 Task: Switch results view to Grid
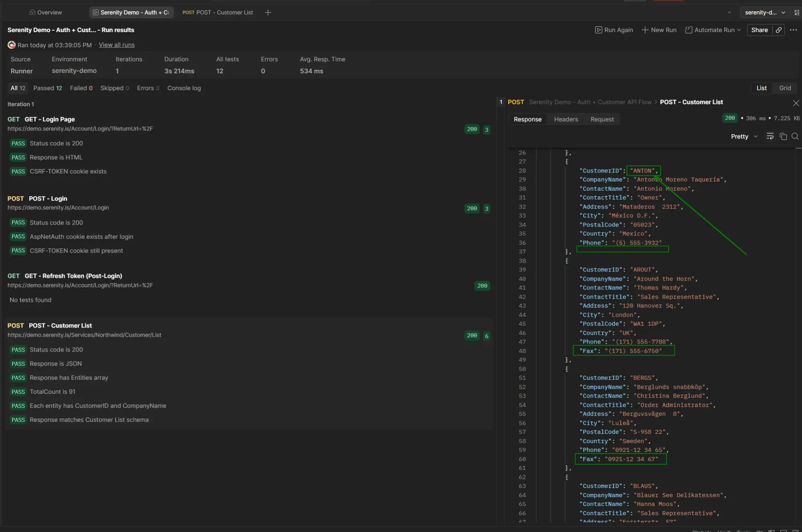tap(784, 88)
